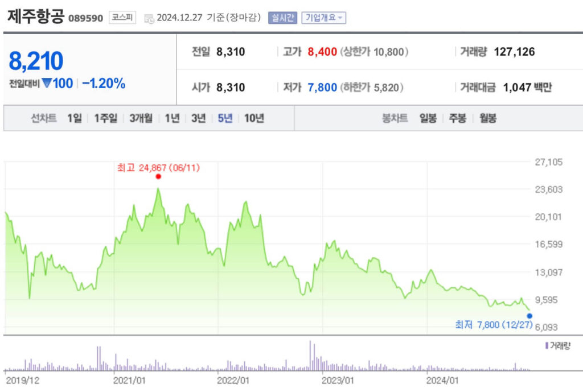Click the 2024/01 axis label
Screen dimensions: 583x392
coord(442,381)
